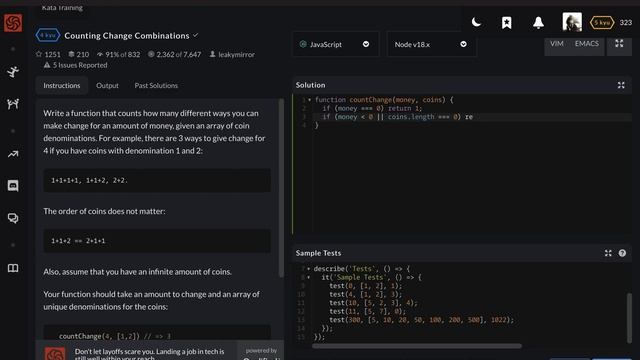Open the Discord chat sidebar icon
This screenshot has height=360, width=640.
click(x=13, y=186)
